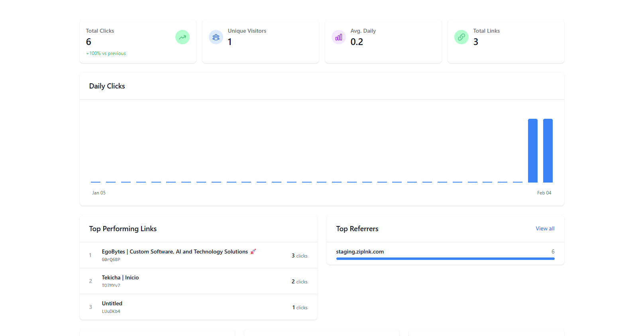Screen dimensions: 644x336
Task: Click the Daily Clicks heading
Action: click(x=107, y=86)
